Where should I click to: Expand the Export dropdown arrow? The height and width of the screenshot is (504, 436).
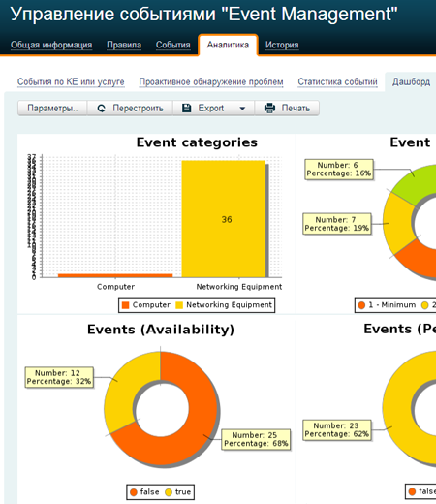pos(242,109)
